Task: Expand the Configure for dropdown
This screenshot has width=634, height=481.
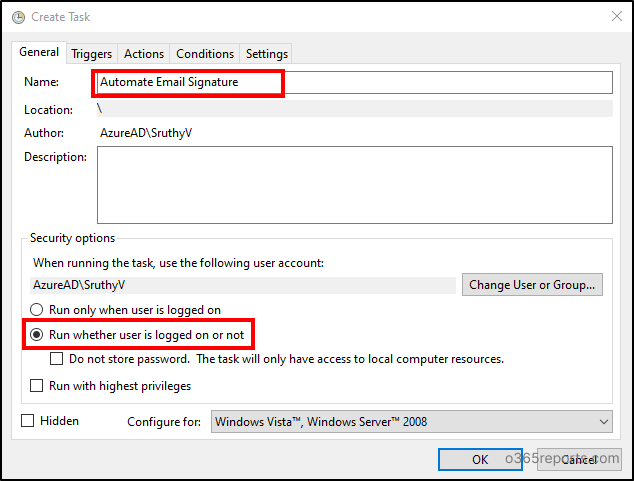Action: click(x=412, y=422)
